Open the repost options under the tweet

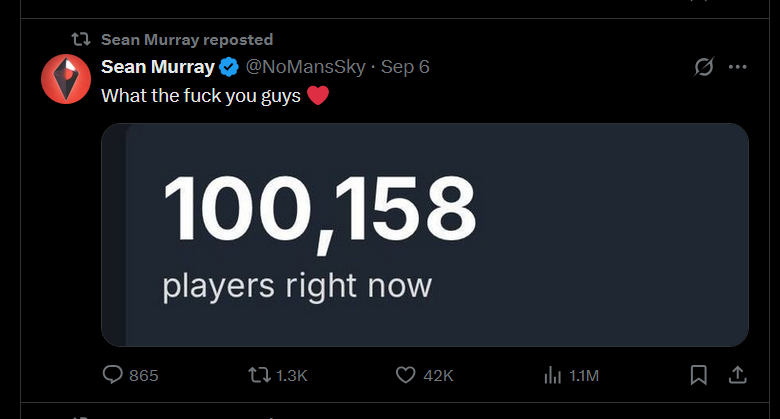click(x=259, y=375)
